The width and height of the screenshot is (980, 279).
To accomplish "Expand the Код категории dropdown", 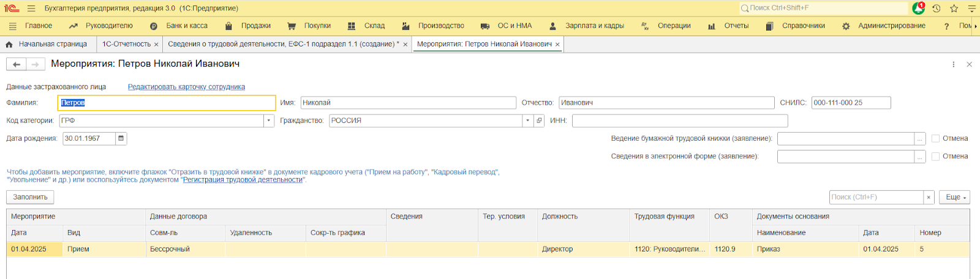I will click(269, 121).
